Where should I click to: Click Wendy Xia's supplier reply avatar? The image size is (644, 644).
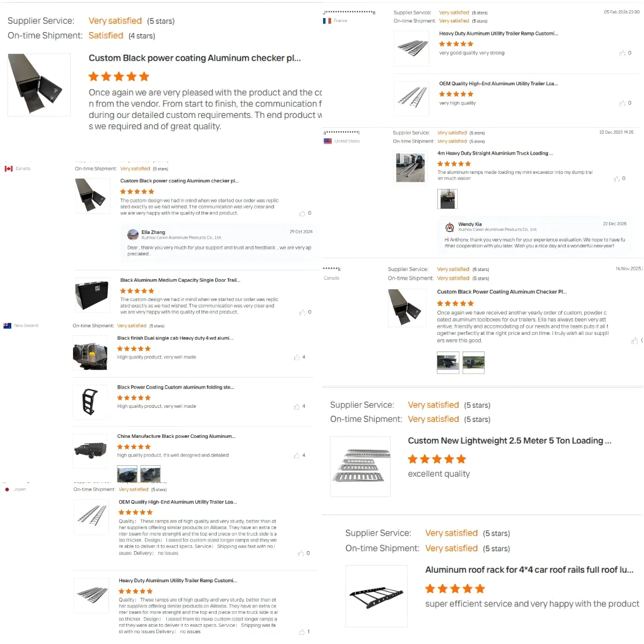click(450, 227)
